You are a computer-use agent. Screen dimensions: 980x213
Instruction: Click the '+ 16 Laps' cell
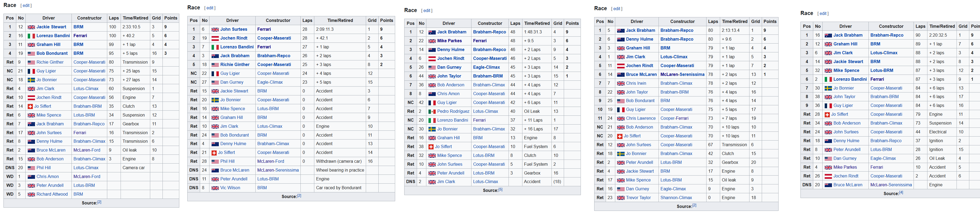pyautogui.click(x=537, y=129)
